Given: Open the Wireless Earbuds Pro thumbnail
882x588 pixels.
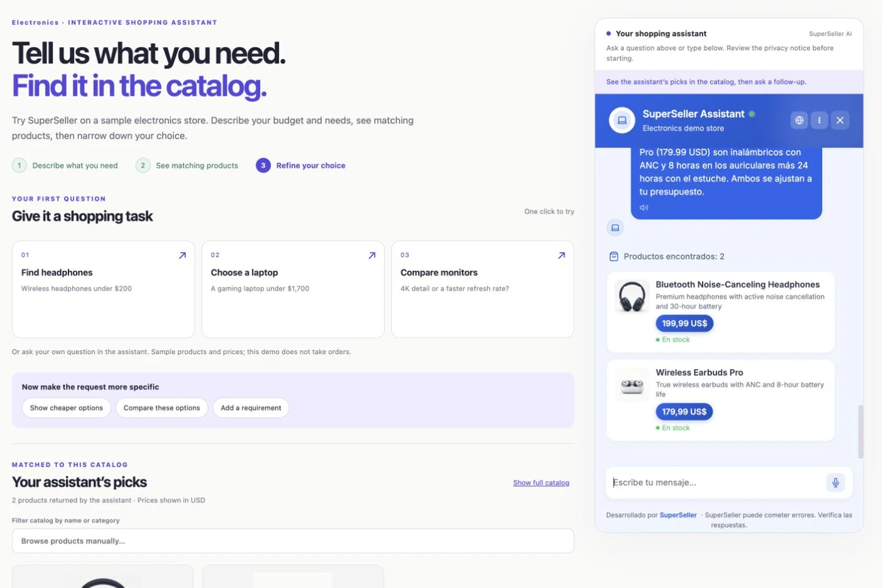Looking at the screenshot, I should (x=631, y=385).
